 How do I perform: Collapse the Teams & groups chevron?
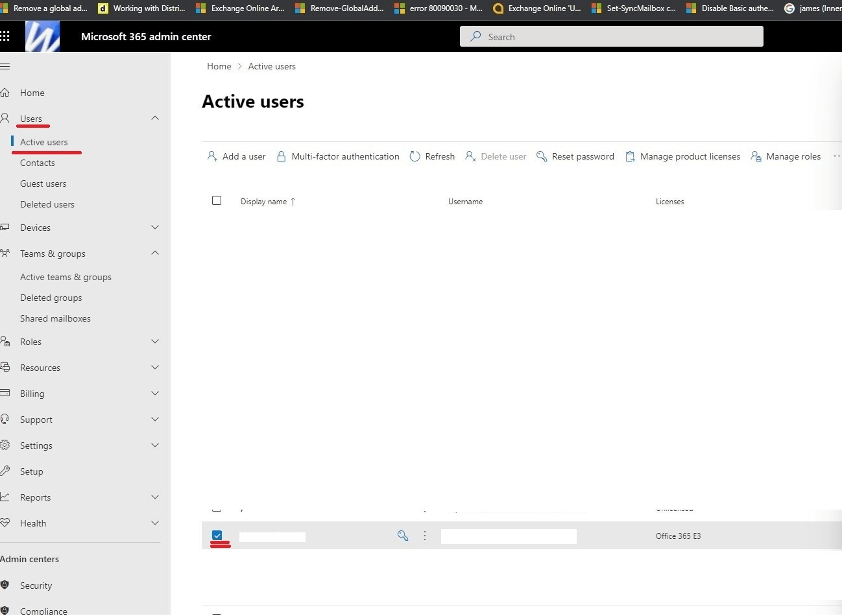point(155,253)
